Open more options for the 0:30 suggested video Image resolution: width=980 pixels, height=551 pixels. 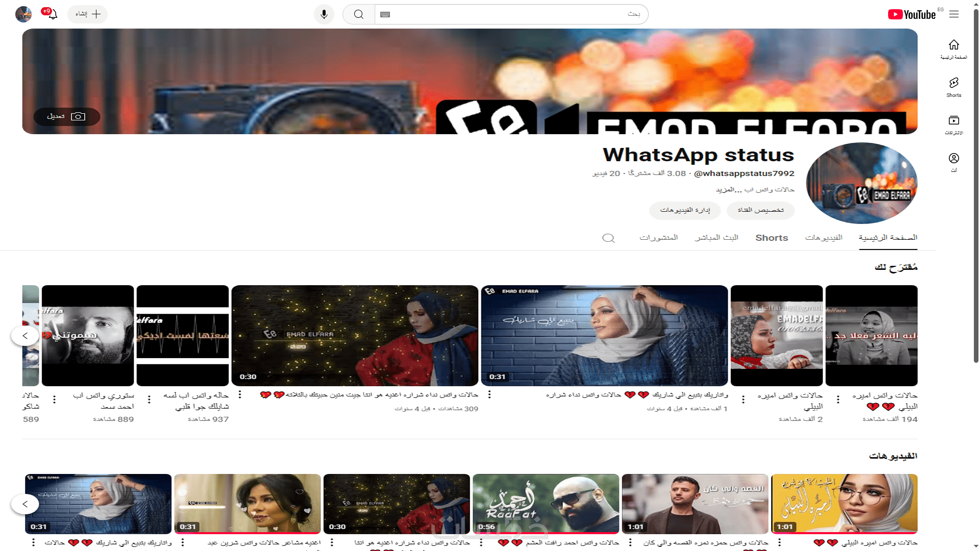pyautogui.click(x=240, y=394)
